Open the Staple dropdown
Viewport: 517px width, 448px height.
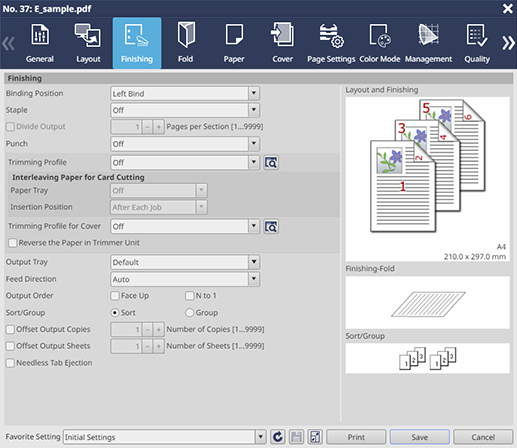pos(185,110)
